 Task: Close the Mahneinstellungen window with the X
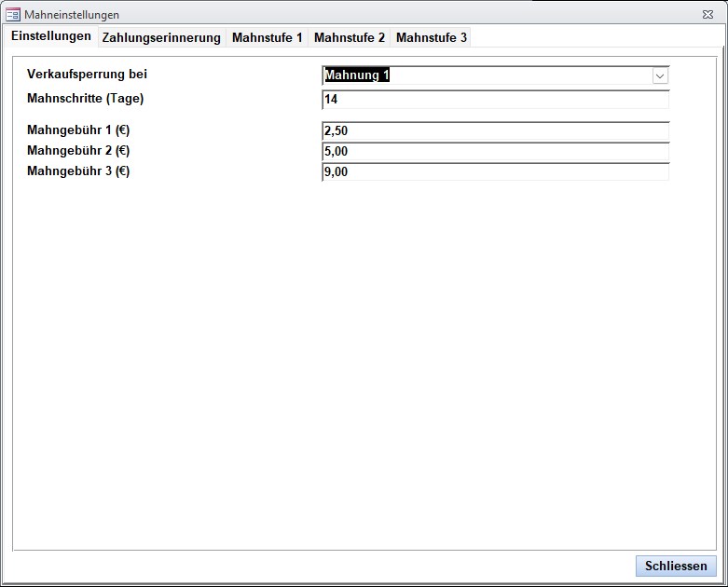pyautogui.click(x=708, y=15)
